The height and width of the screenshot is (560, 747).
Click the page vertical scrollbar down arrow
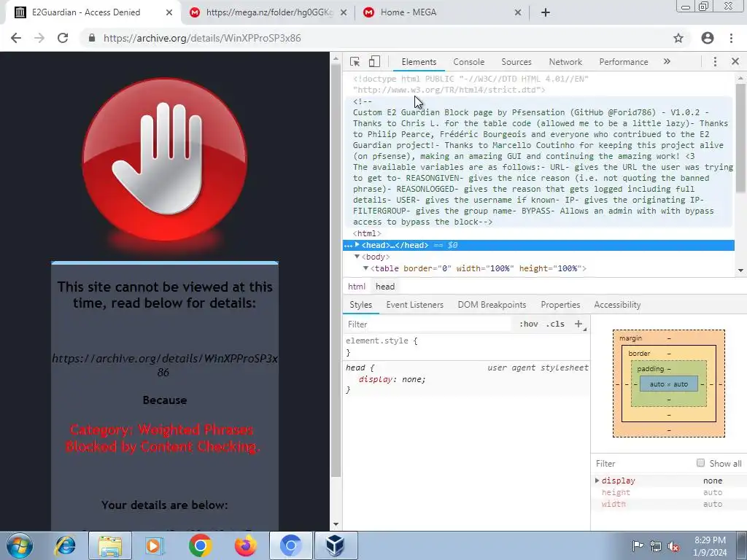click(x=336, y=524)
